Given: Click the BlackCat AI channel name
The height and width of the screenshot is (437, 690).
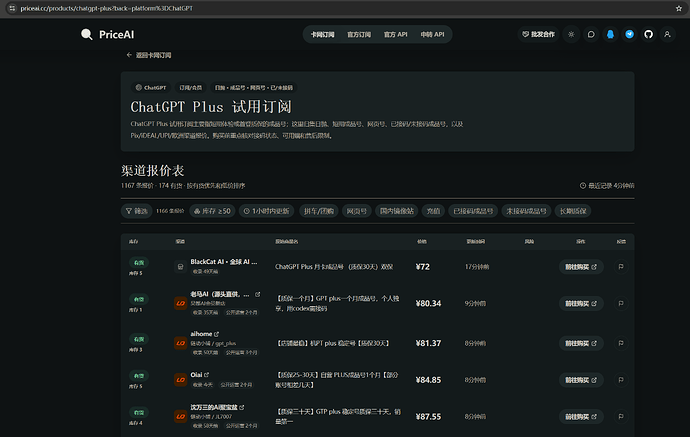Looking at the screenshot, I should [x=224, y=262].
